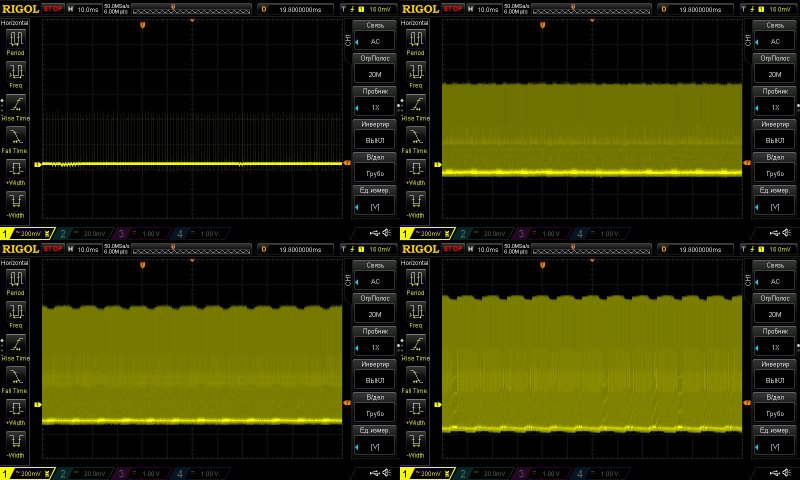Switch to channel 2 tab in top-left capture
Image resolution: width=800 pixels, height=480 pixels.
pyautogui.click(x=85, y=234)
